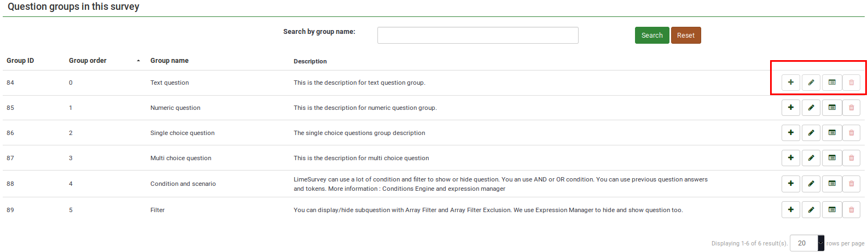Sort list by Group ID column
Image resolution: width=868 pixels, height=252 pixels.
point(20,61)
